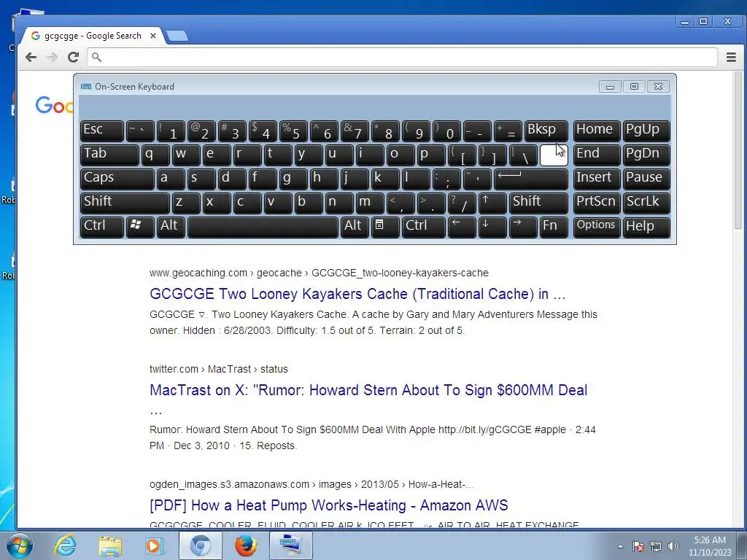Open Windows Explorer folder from taskbar
Image resolution: width=747 pixels, height=560 pixels.
click(x=110, y=545)
